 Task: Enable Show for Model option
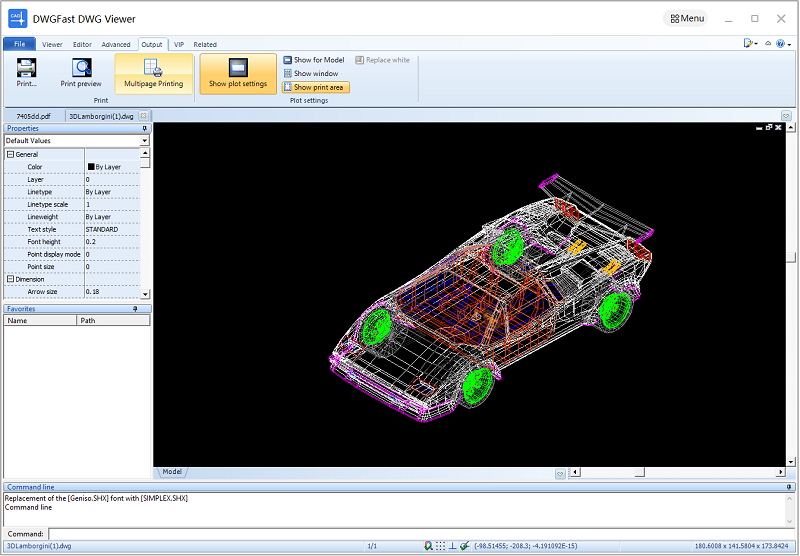click(x=314, y=60)
